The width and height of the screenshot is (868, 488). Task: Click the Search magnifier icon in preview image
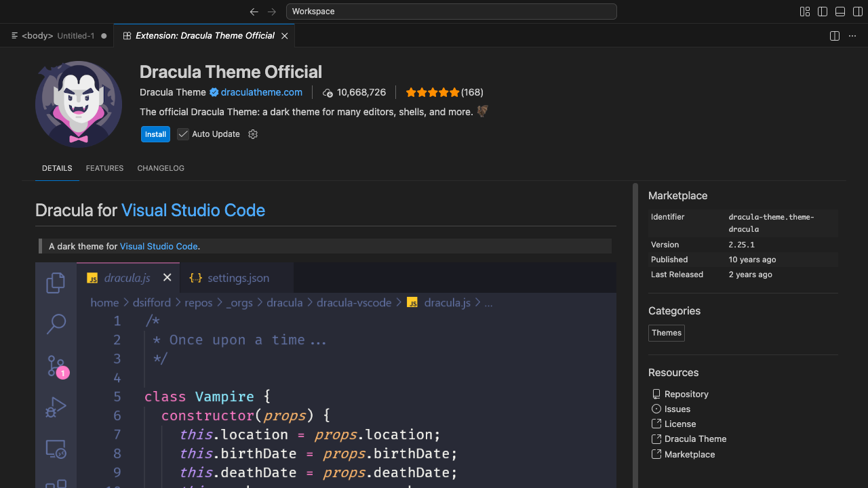tap(56, 324)
